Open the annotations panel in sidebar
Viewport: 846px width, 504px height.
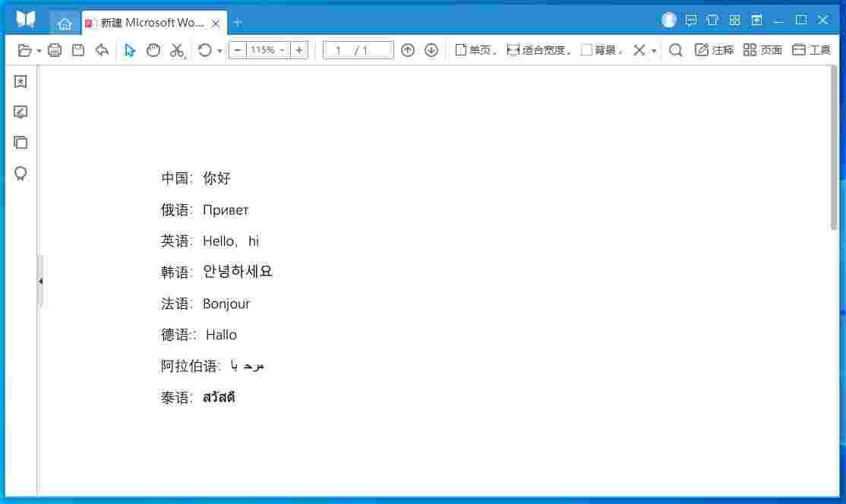point(20,112)
